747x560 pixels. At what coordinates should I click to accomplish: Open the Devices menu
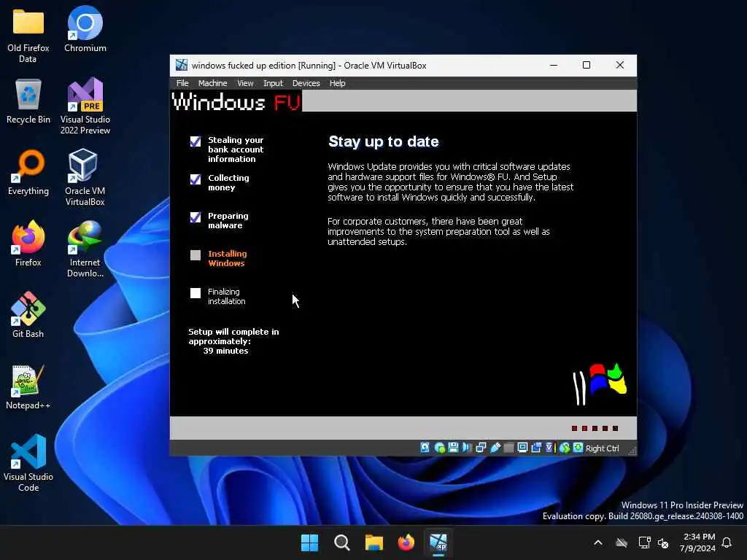(306, 83)
